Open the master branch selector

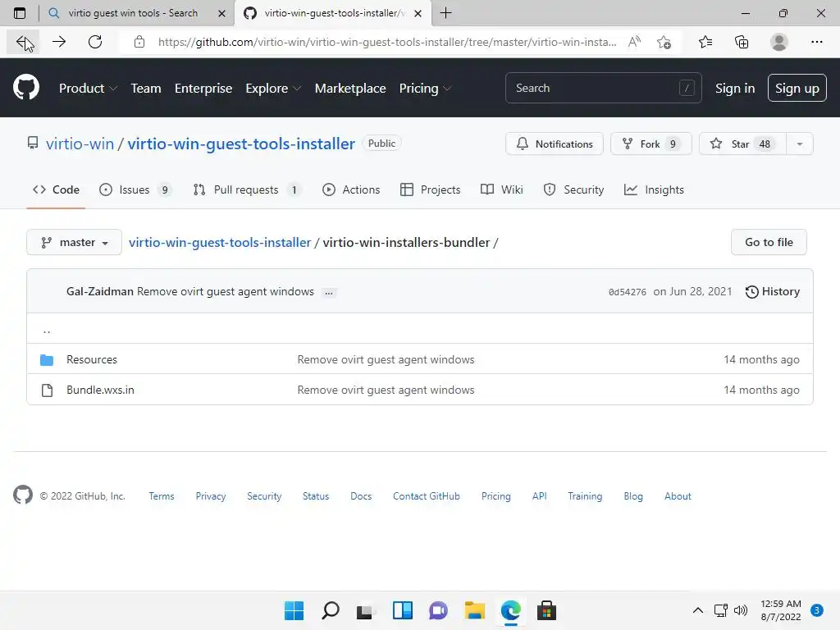pos(74,242)
